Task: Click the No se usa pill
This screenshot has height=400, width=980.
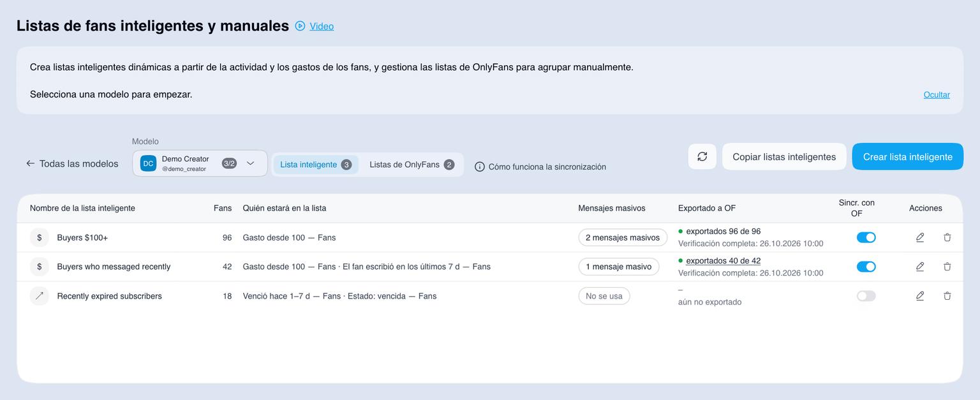Action: [604, 296]
